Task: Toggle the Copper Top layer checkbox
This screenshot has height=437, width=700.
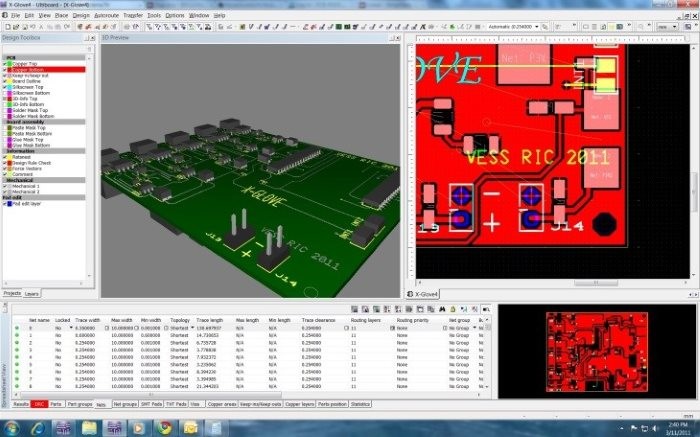Action: point(5,63)
